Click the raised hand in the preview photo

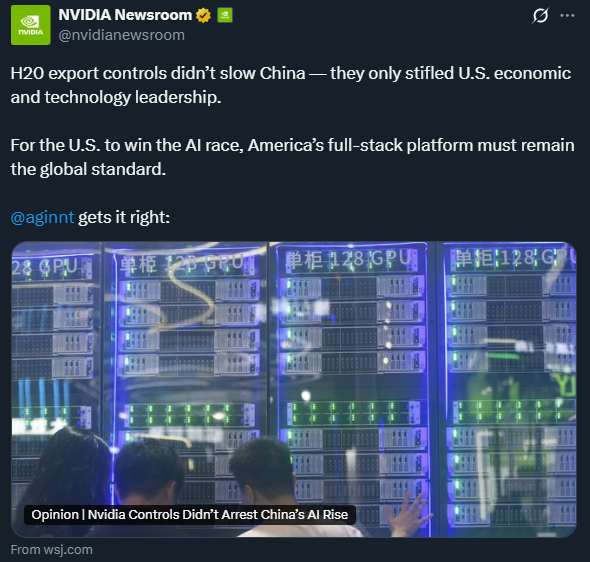[x=409, y=513]
